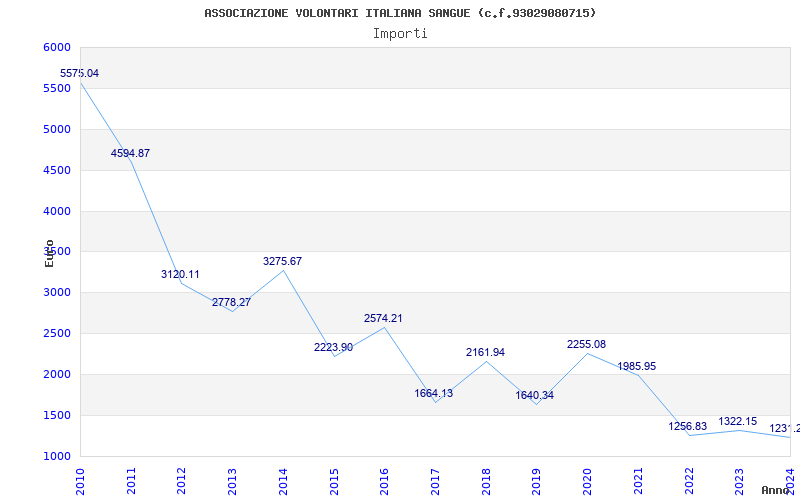Click the Associazione Volontari Italiana Sangue title
Viewport: 800px width, 500px height.
click(400, 13)
